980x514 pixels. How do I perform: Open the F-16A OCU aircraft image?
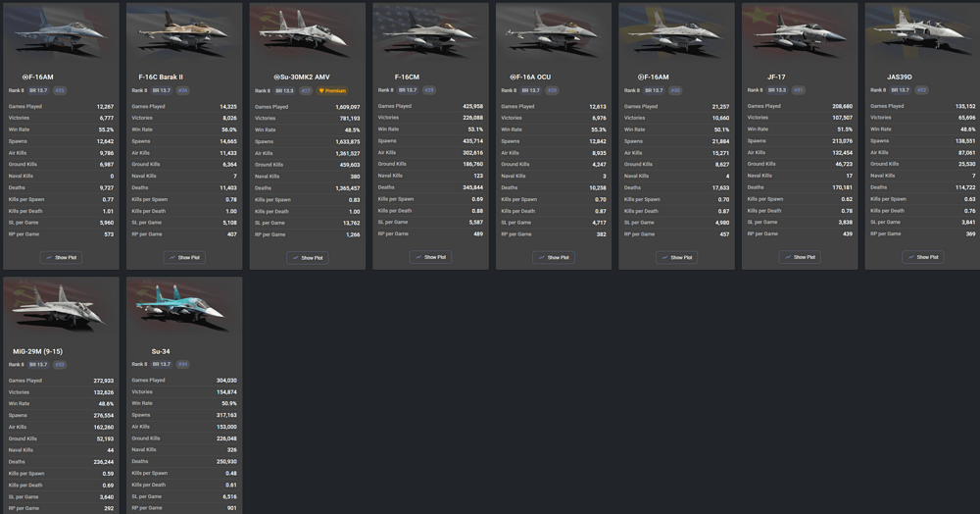(x=554, y=31)
